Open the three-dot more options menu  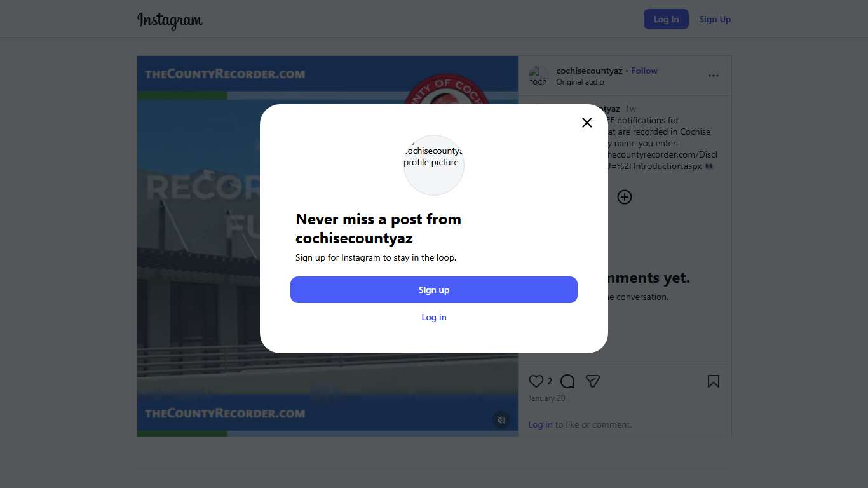click(x=714, y=76)
